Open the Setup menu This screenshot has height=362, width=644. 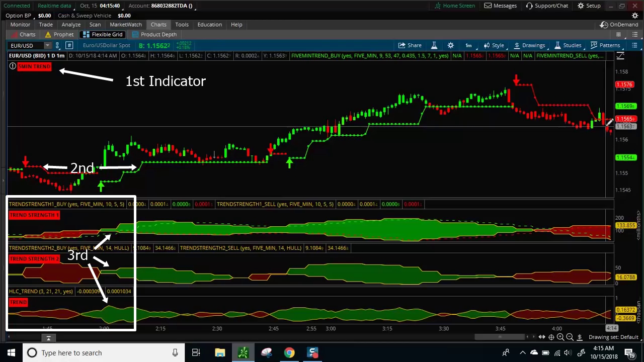589,6
